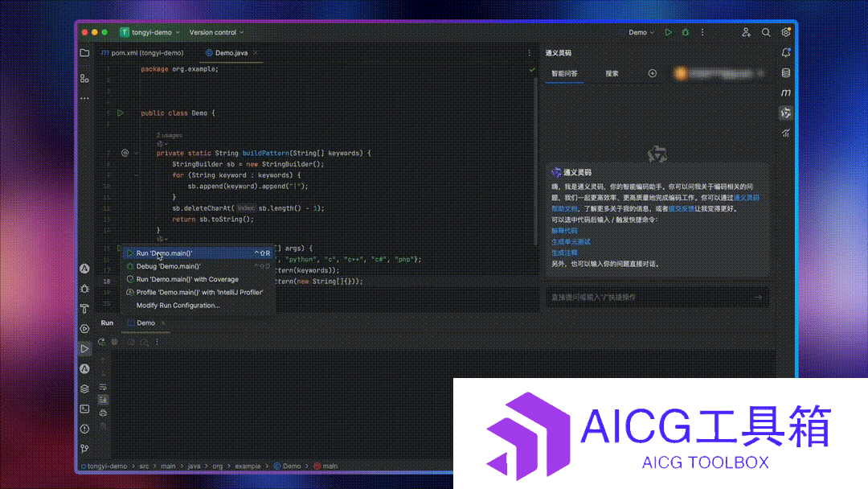This screenshot has width=868, height=489.
Task: Click the 生成注释 link
Action: (x=564, y=253)
